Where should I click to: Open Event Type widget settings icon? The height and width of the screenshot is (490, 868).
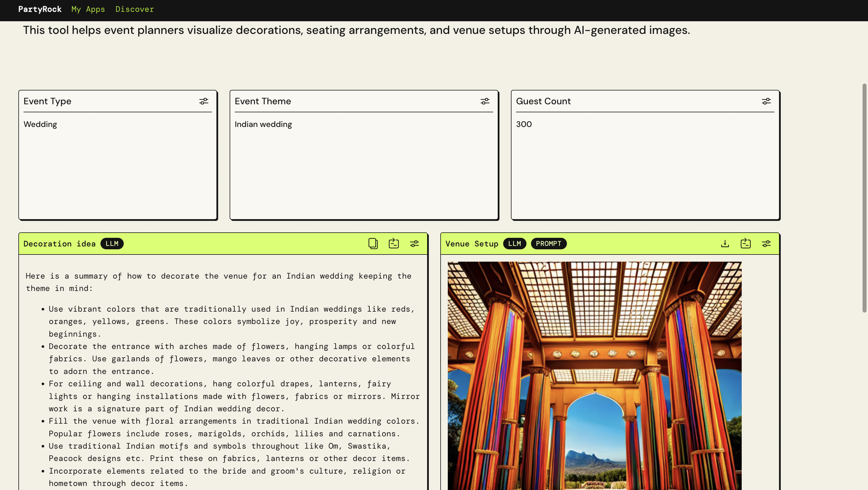[204, 101]
